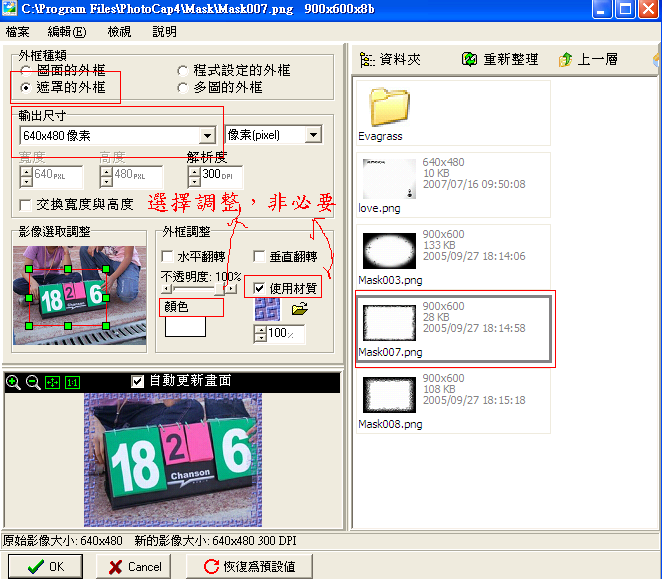This screenshot has width=662, height=579.
Task: Open texture file with folder icon
Action: click(298, 309)
